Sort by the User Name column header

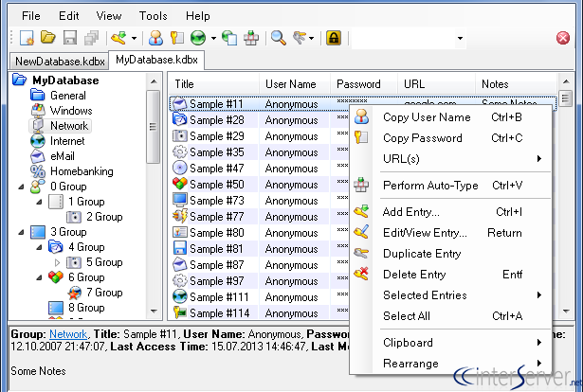(x=295, y=84)
